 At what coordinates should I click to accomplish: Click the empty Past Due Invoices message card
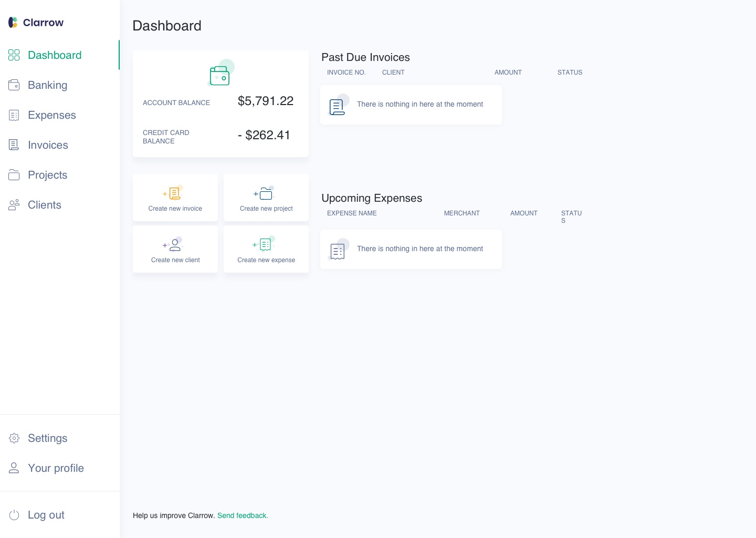(x=411, y=105)
